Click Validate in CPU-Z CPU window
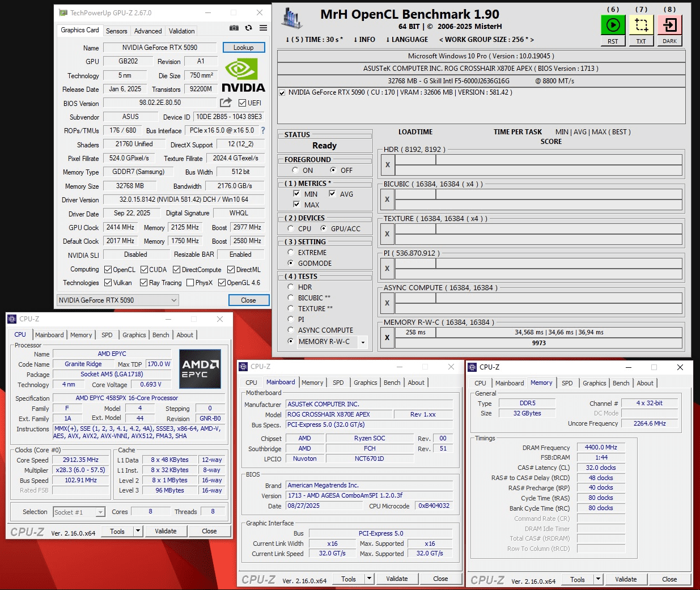This screenshot has height=590, width=700. pos(166,531)
